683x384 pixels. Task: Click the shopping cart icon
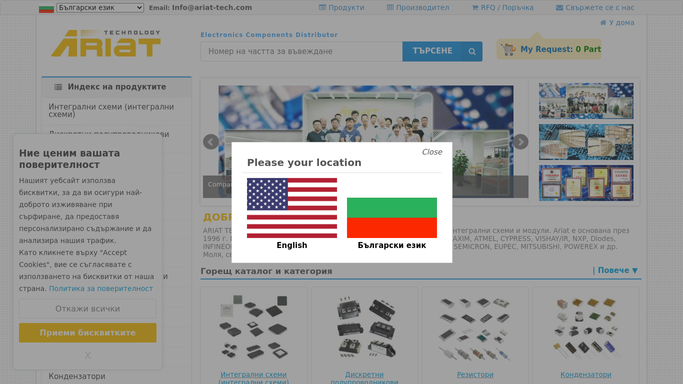tap(508, 49)
